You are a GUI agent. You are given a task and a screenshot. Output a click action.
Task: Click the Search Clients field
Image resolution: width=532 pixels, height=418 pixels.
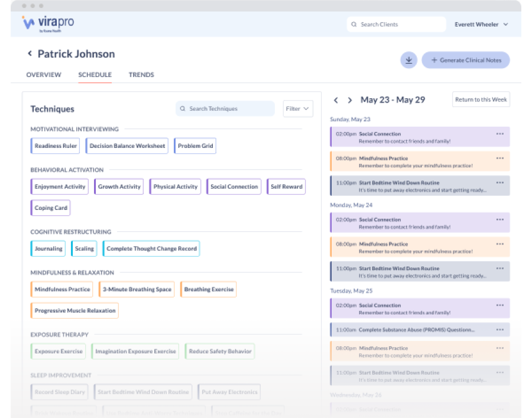point(396,24)
